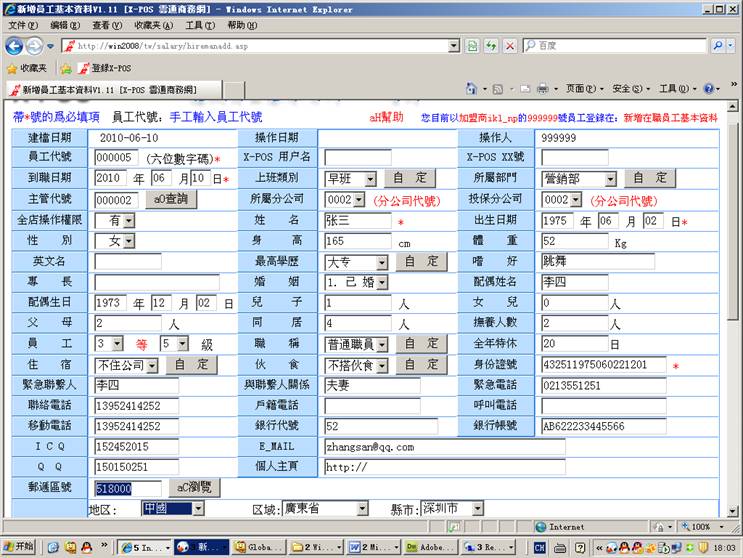Expand the 上班類別 早班 dropdown
Screen dimensions: 743x558
[x=370, y=179]
